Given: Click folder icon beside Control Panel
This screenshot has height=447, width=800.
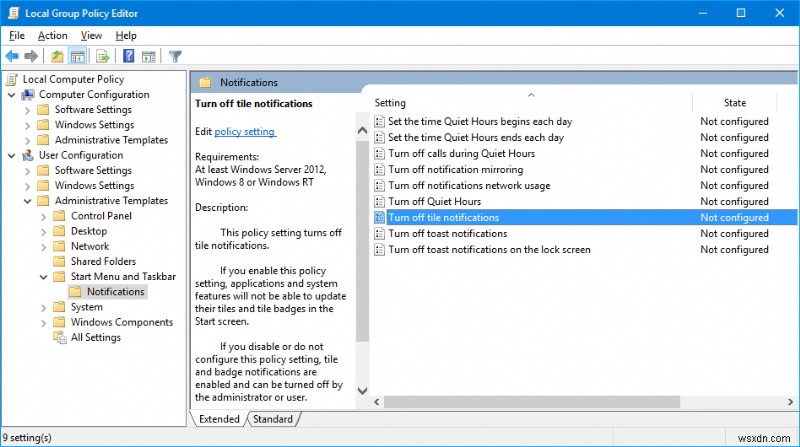Looking at the screenshot, I should (x=60, y=216).
